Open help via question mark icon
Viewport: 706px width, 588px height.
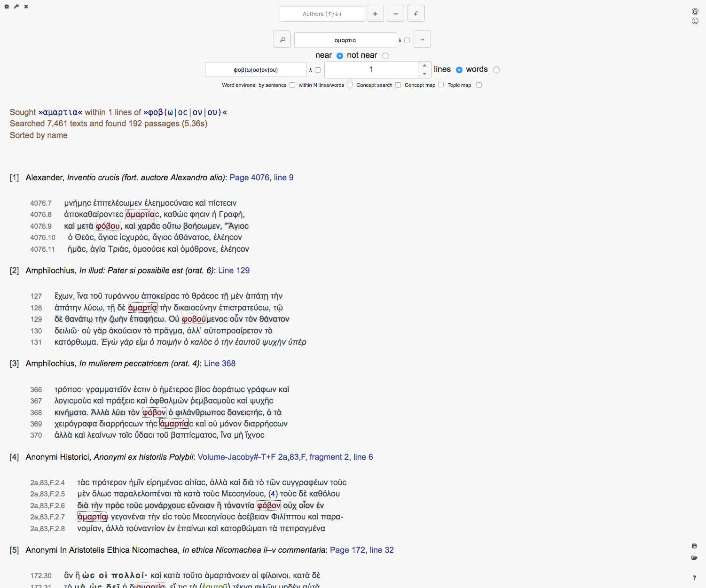694,578
